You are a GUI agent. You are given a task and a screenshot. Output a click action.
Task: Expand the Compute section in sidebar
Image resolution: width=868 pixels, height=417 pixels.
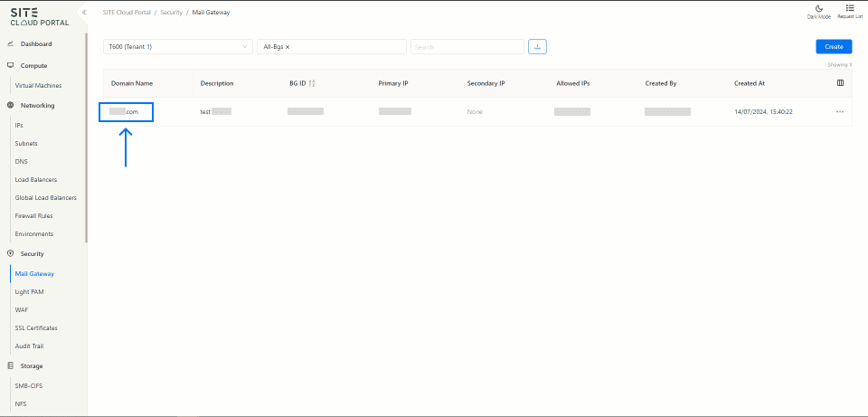33,66
